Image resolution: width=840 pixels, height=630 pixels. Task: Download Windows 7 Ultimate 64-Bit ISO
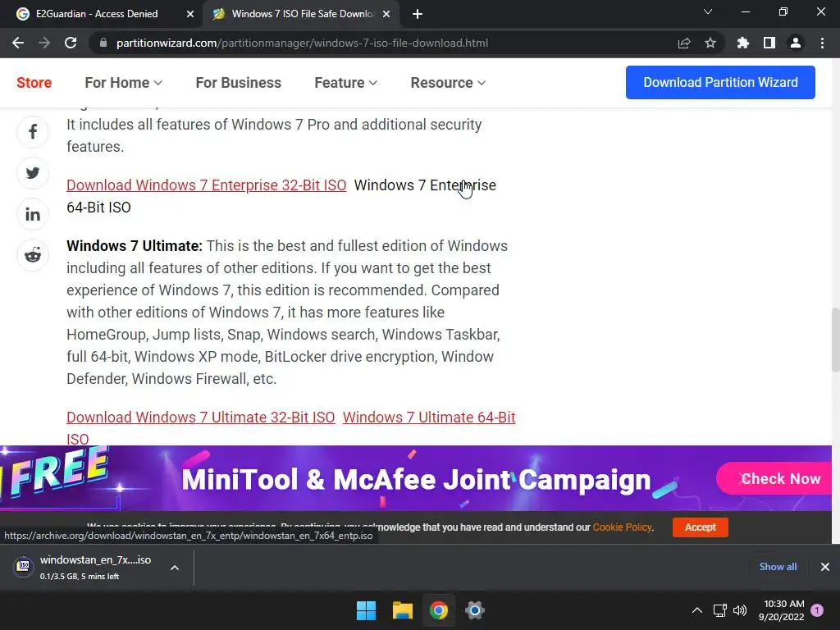pos(429,418)
